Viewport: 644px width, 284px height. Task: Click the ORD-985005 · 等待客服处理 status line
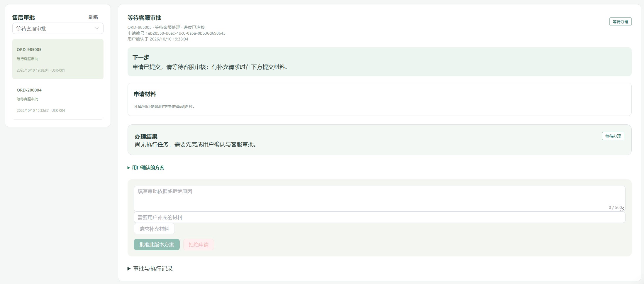pyautogui.click(x=166, y=27)
